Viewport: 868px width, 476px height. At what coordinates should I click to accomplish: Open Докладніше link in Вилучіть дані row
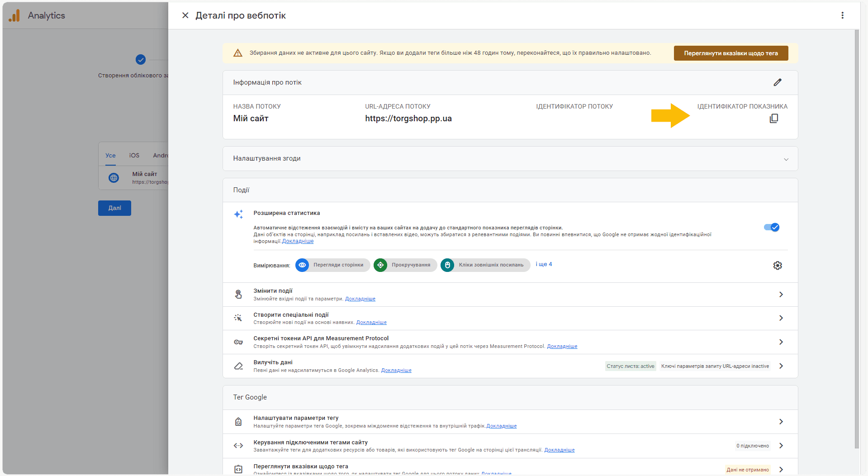[x=396, y=370]
